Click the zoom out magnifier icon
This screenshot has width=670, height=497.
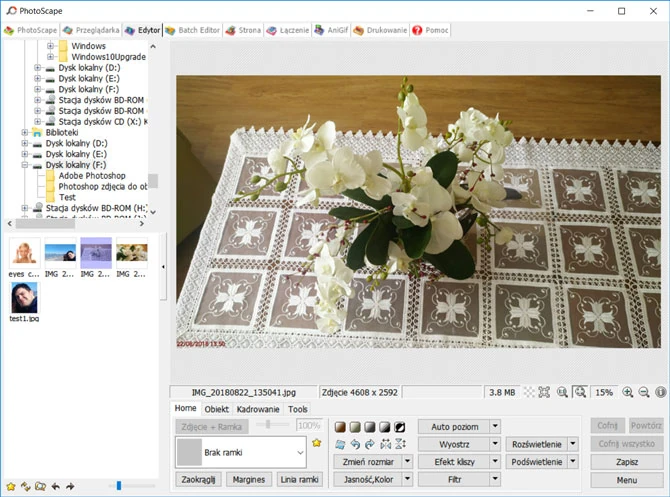tap(643, 393)
